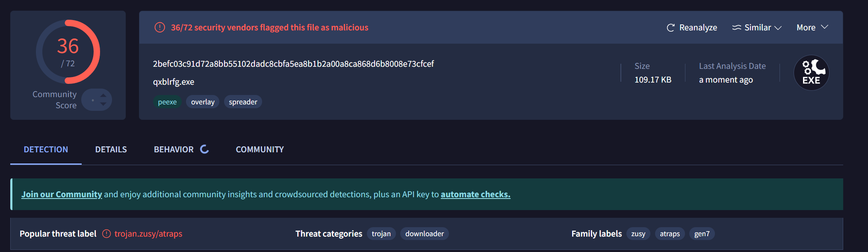Vote down the community score

click(x=103, y=104)
